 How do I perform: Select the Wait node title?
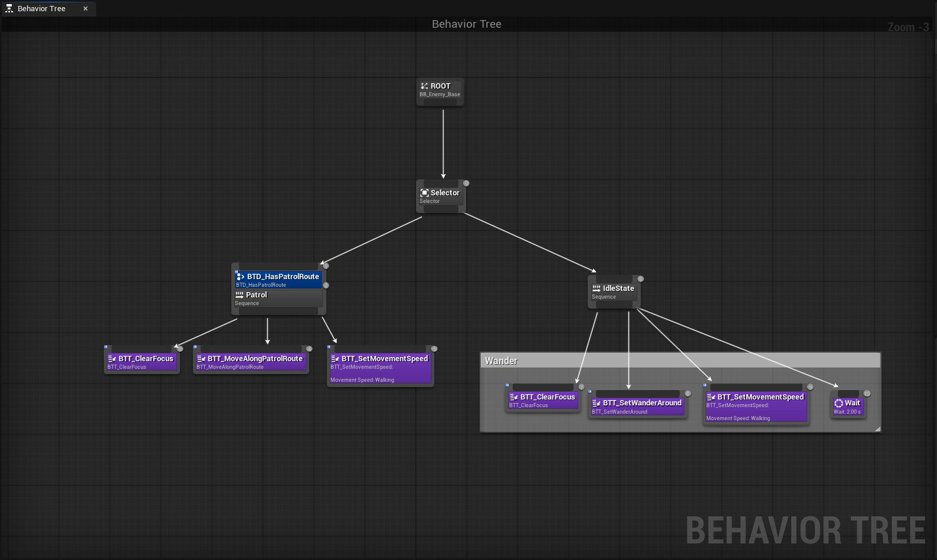click(x=853, y=403)
